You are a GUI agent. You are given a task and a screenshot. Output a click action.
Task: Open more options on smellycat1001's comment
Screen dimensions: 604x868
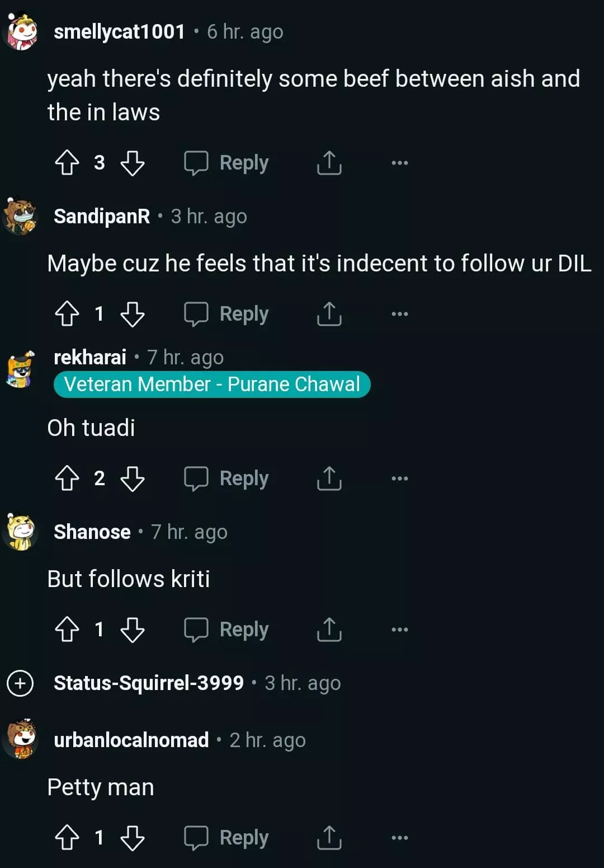pos(399,163)
